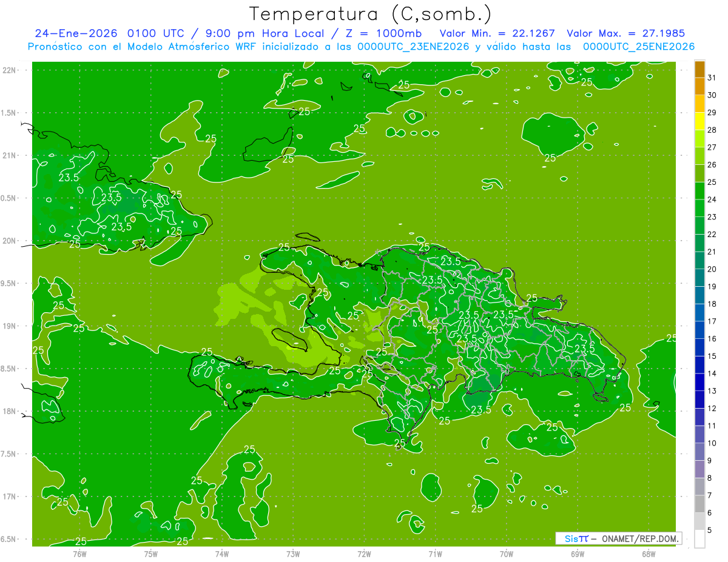Click the "70W" longitude axis label
The image size is (728, 562).
[x=507, y=554]
